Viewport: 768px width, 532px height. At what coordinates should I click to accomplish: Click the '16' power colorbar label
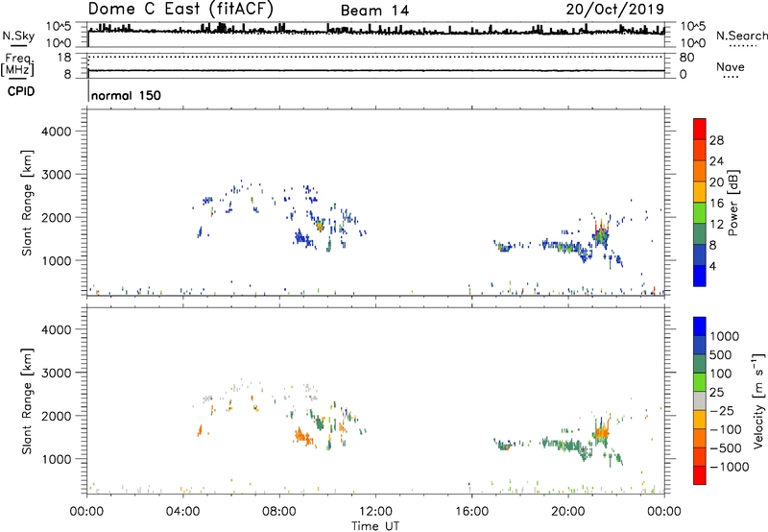(x=716, y=204)
